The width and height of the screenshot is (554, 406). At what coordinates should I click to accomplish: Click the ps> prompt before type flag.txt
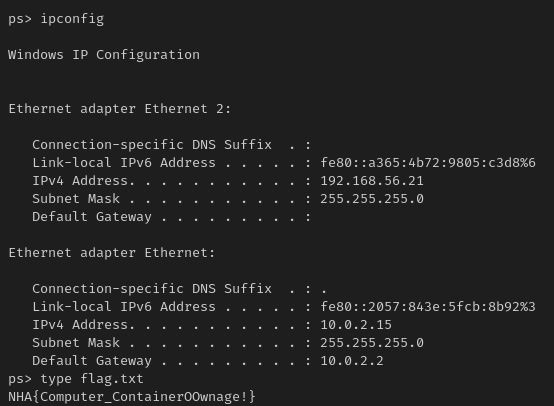tap(20, 379)
